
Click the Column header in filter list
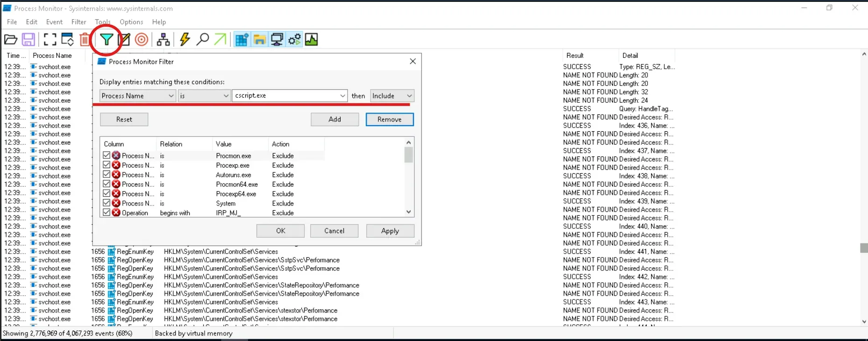point(128,144)
